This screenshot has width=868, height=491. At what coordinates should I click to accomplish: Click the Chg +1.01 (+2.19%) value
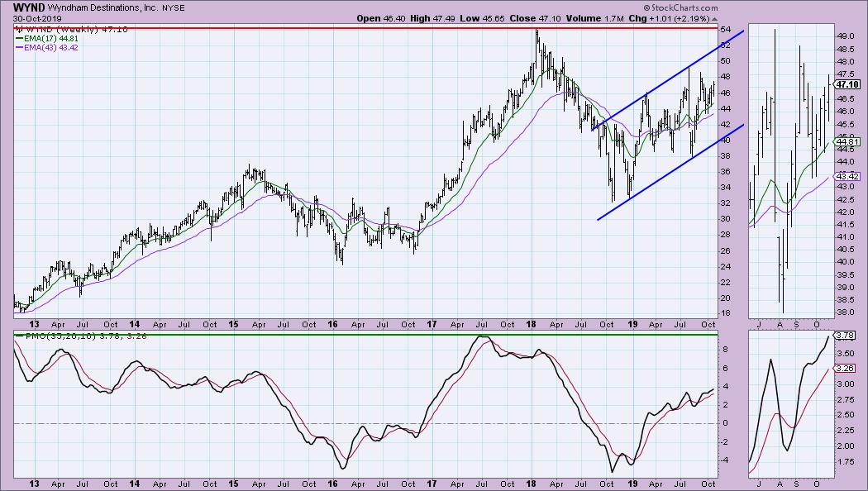[x=669, y=18]
